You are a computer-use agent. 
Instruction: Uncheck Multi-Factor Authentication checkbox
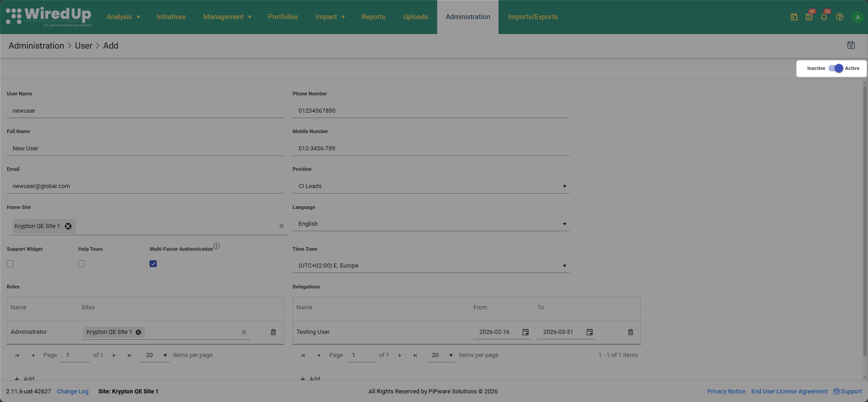153,263
